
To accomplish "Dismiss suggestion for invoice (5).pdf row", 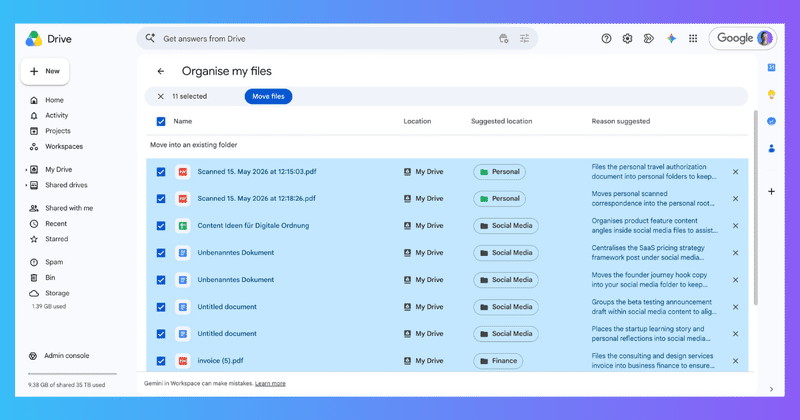I will click(x=735, y=361).
